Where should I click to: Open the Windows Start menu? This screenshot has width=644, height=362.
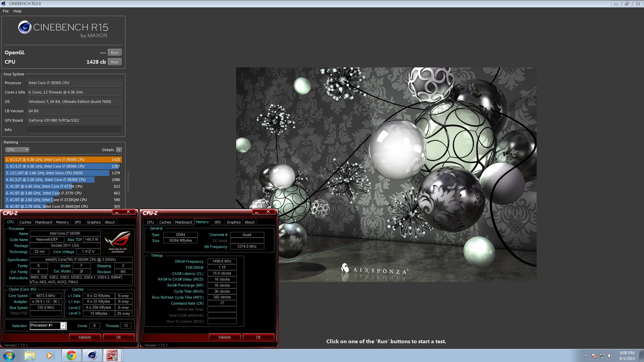pyautogui.click(x=9, y=355)
